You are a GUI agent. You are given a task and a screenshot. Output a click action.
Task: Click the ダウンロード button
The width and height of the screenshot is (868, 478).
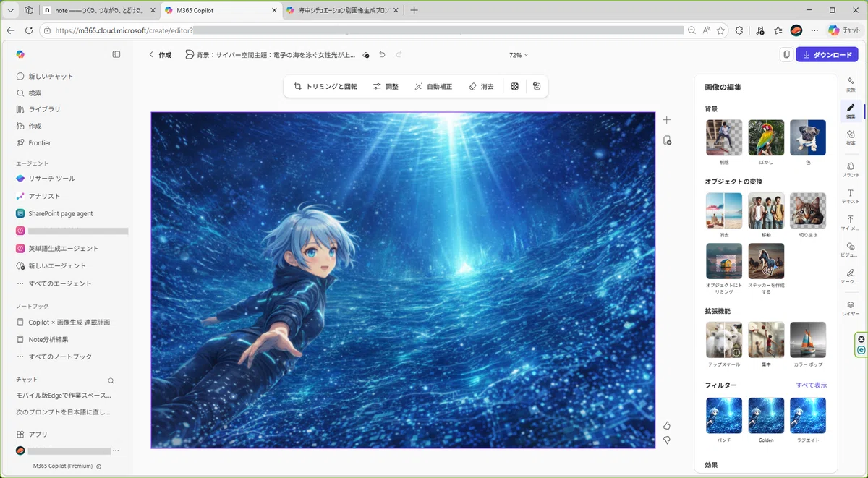point(827,55)
